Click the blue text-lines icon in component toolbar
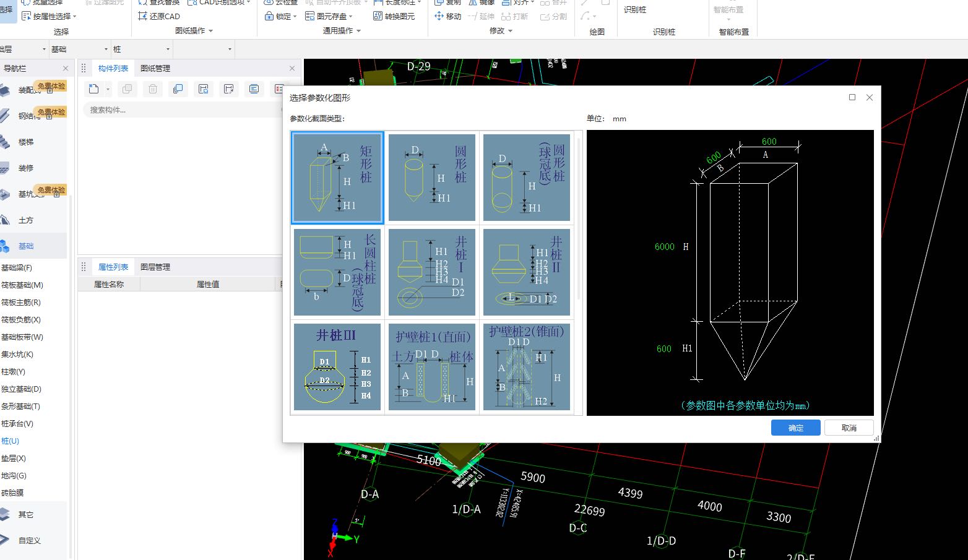 pos(254,89)
